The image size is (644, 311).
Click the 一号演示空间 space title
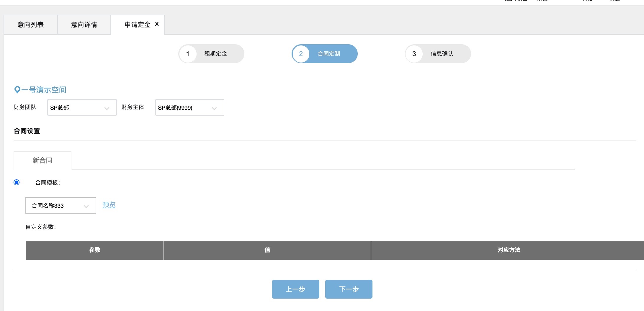pyautogui.click(x=44, y=90)
